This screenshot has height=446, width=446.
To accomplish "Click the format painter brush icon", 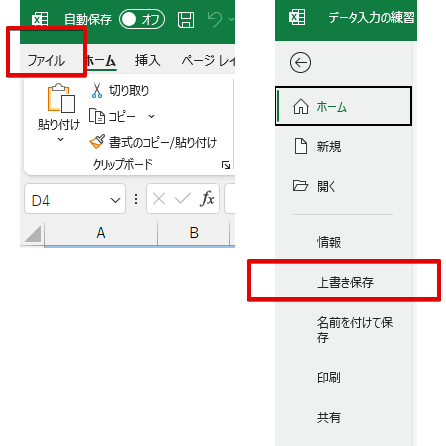I will 97,142.
